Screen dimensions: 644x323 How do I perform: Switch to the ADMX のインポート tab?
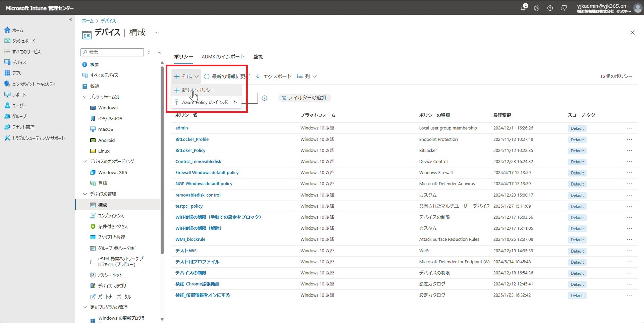coord(223,57)
